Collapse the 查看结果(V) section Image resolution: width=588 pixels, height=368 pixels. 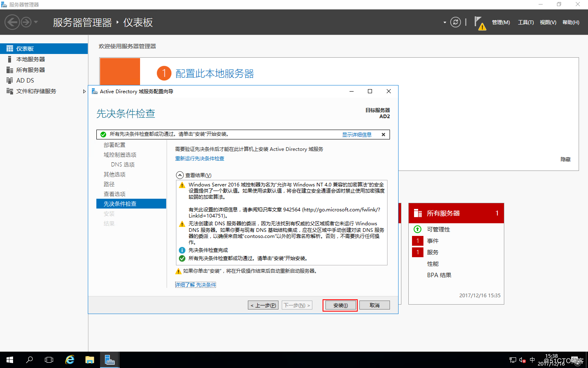(180, 175)
